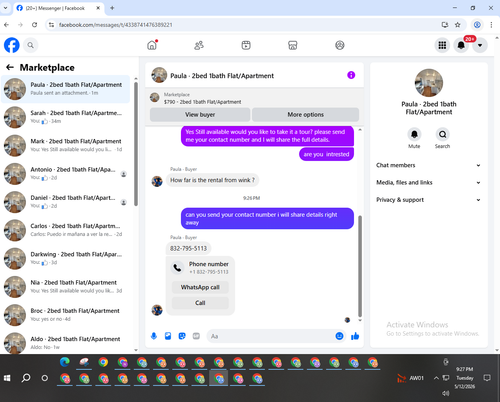Click back arrow next to Marketplace
The height and width of the screenshot is (402, 500).
pos(10,67)
